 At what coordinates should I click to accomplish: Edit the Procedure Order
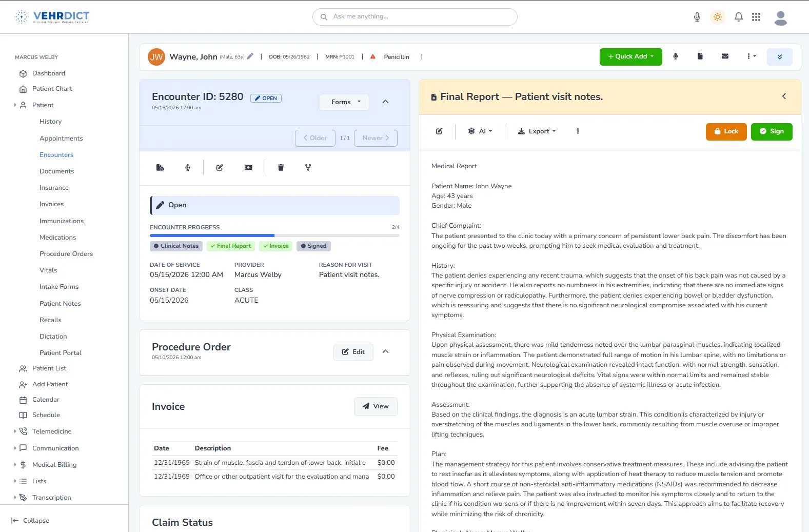(353, 352)
